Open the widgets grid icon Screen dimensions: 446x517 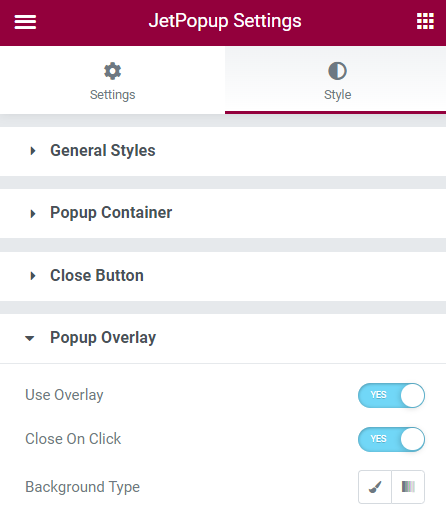[425, 21]
